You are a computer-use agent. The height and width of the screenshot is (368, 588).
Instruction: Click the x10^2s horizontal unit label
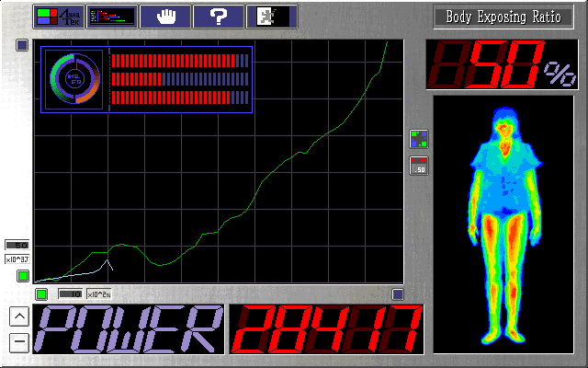coord(98,294)
